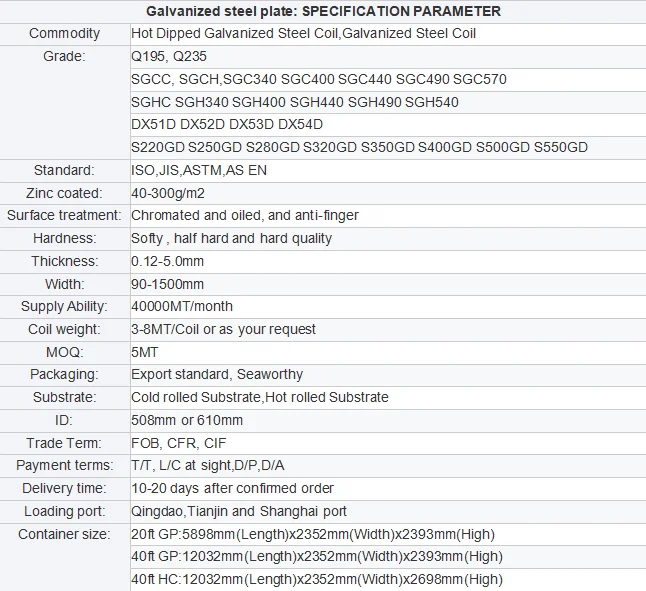Click the SPECIFICATION PARAMETER table header
This screenshot has width=646, height=591.
pos(323,11)
